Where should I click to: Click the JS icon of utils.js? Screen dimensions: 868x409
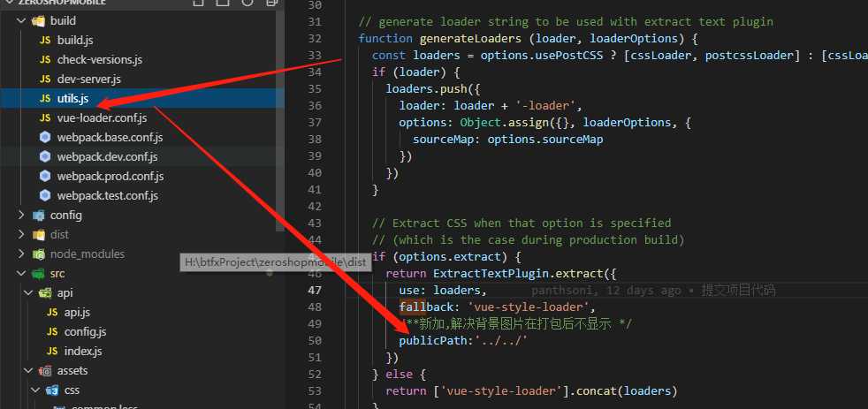(45, 99)
